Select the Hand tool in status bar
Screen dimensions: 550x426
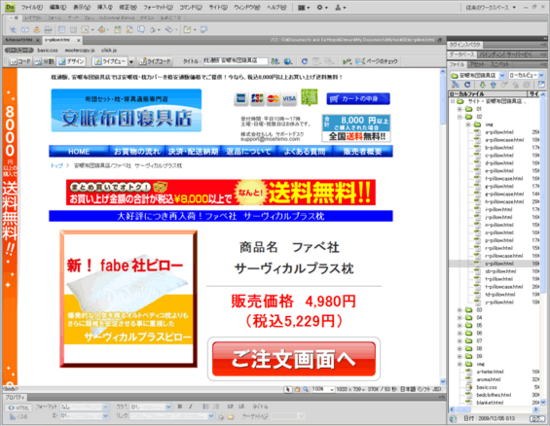pyautogui.click(x=297, y=389)
